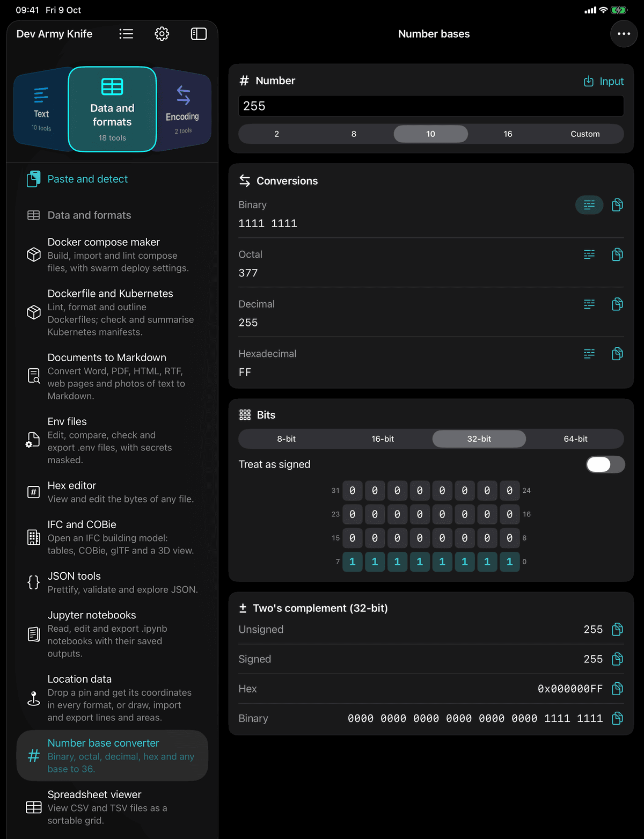Switch bits view to 16-bit
The width and height of the screenshot is (644, 839).
383,439
